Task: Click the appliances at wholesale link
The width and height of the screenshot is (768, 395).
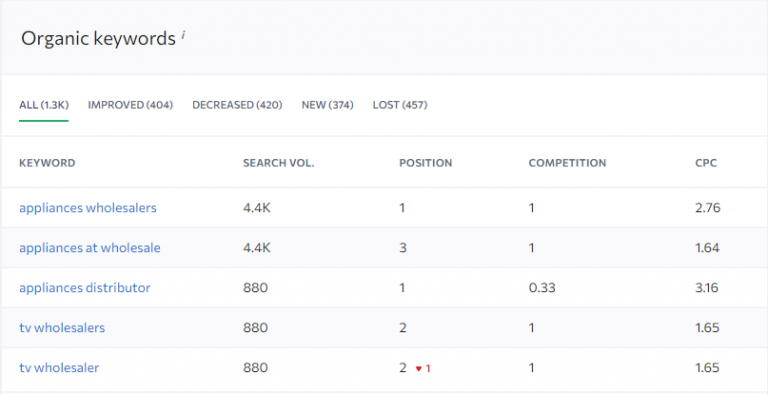Action: pyautogui.click(x=90, y=248)
